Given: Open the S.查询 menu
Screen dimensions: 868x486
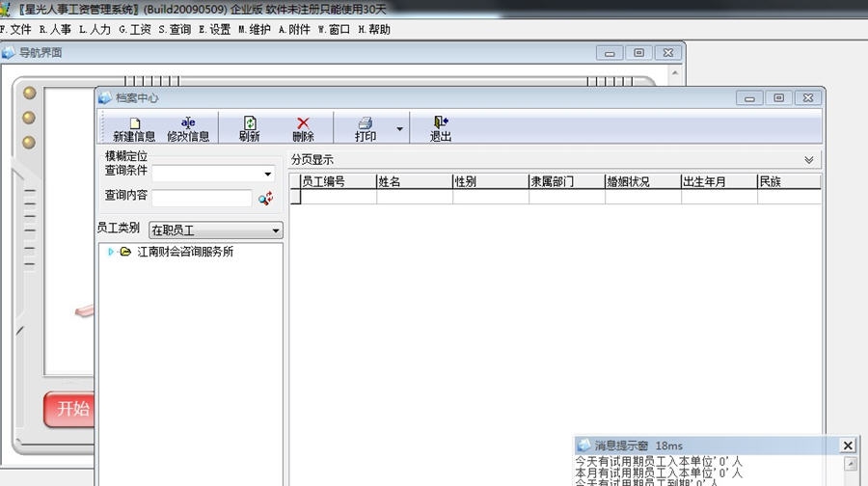Looking at the screenshot, I should (x=175, y=29).
